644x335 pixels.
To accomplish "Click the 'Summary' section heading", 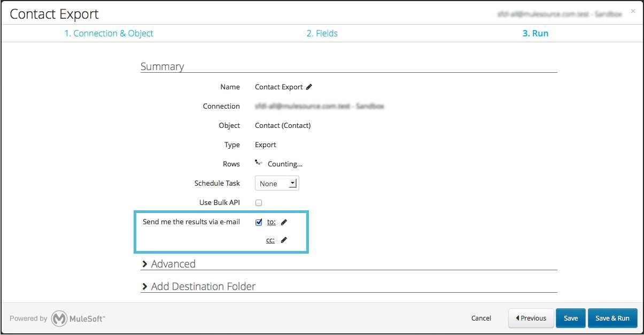I will click(162, 66).
